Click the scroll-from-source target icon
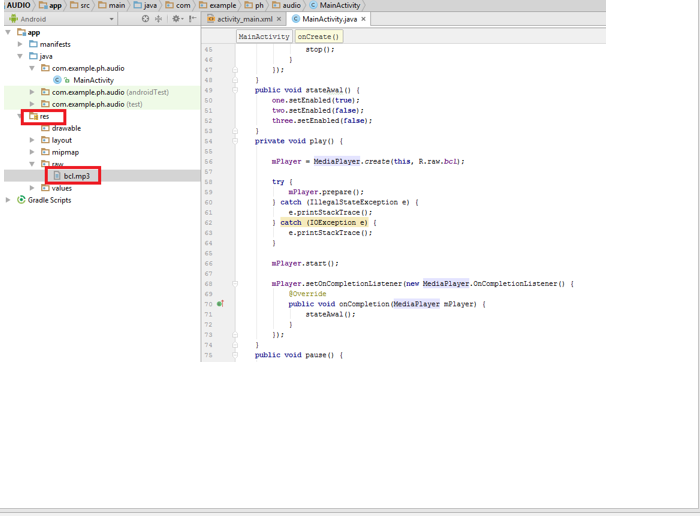 tap(145, 19)
